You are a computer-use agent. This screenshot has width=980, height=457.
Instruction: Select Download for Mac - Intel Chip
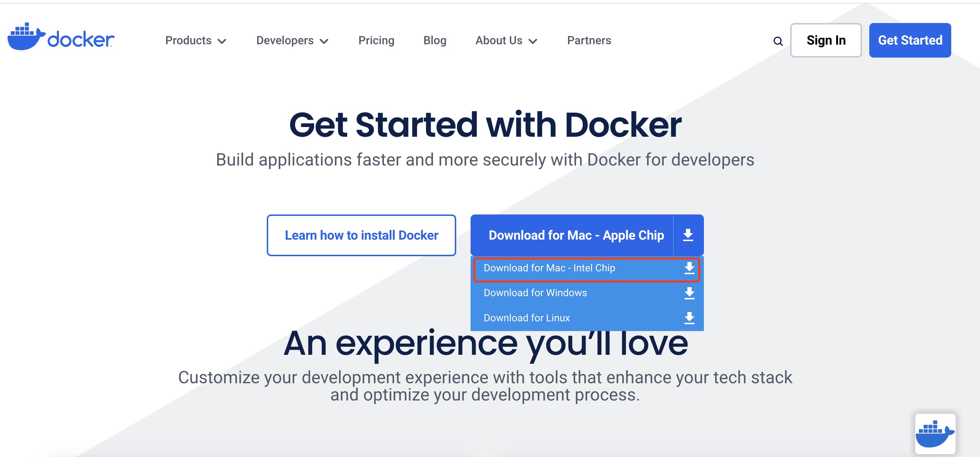tap(587, 270)
